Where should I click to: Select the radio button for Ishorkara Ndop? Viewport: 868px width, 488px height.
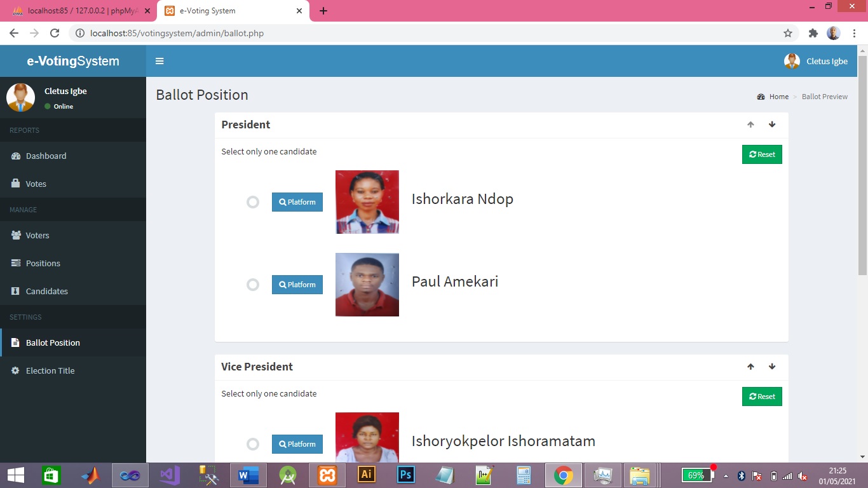pos(253,201)
